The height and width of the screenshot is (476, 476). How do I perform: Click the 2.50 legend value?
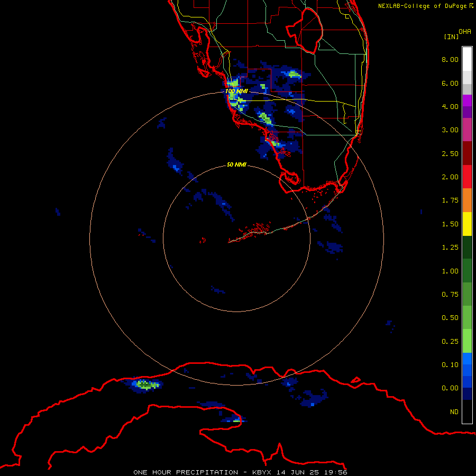(450, 153)
